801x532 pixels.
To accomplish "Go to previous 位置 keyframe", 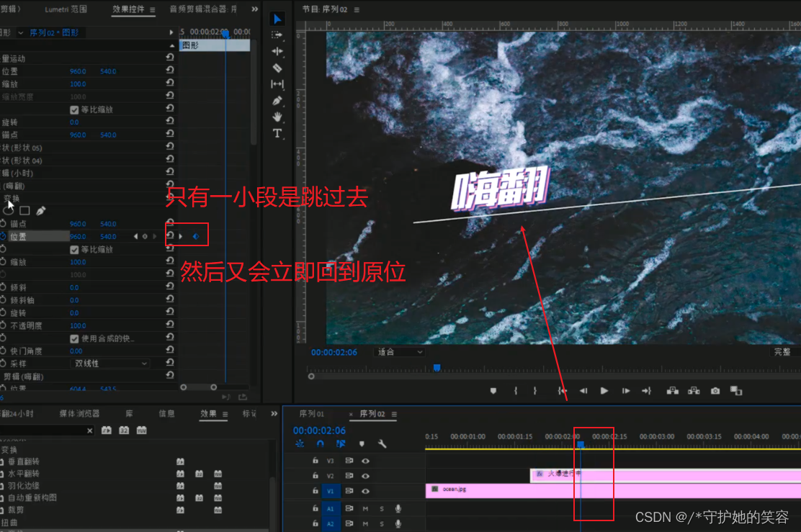I will (x=135, y=236).
